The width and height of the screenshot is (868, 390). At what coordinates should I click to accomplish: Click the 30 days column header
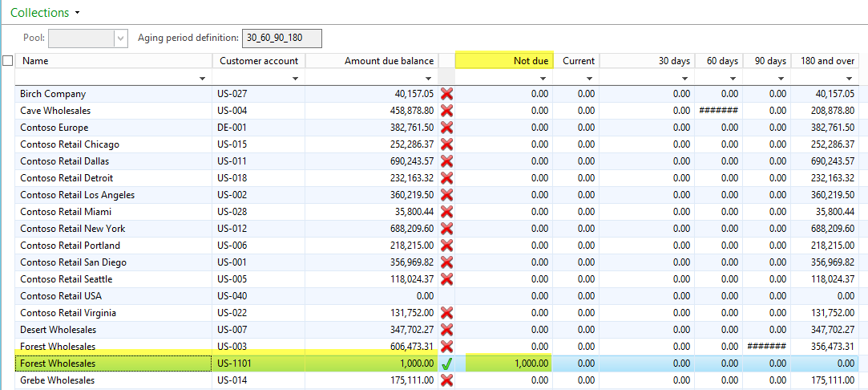[646, 61]
